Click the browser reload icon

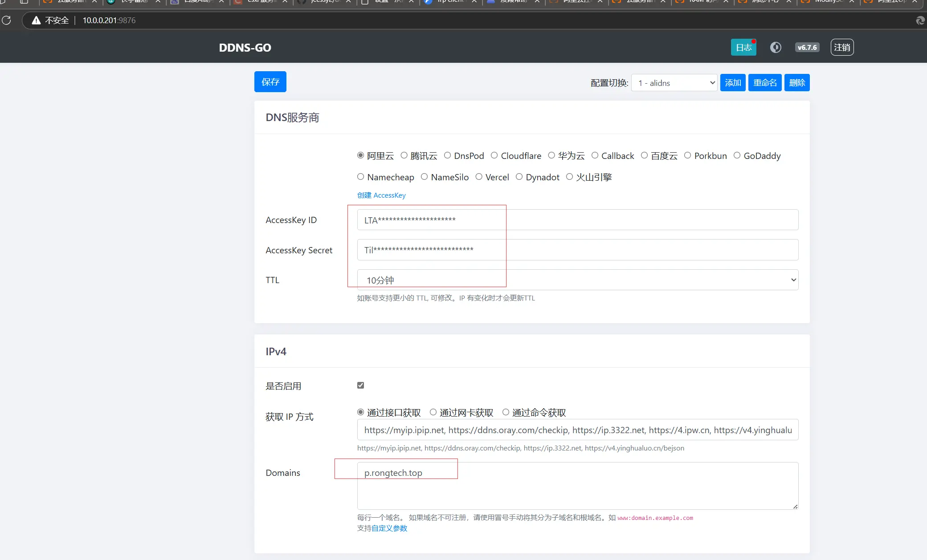6,20
